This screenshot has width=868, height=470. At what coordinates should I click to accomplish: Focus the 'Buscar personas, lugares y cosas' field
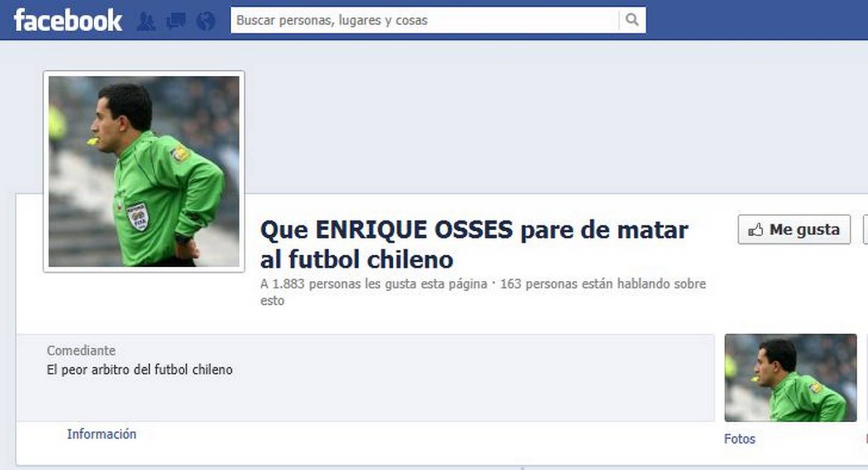425,20
